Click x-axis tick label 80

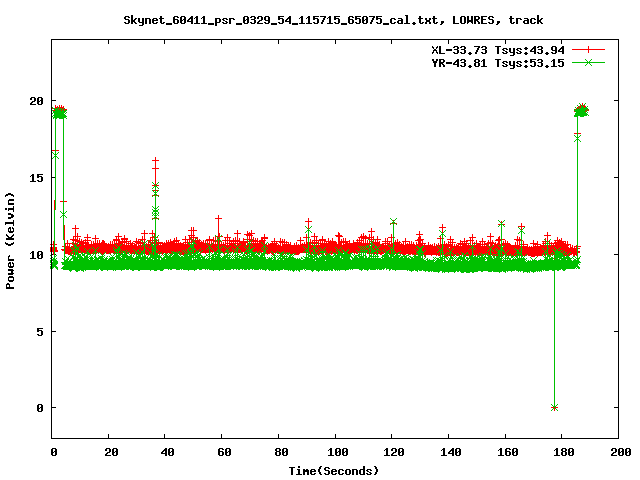[x=281, y=452]
